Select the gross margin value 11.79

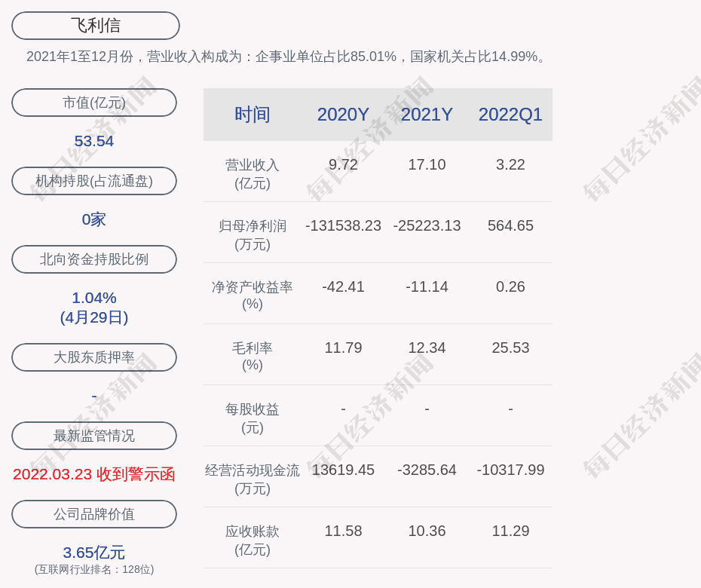344,348
